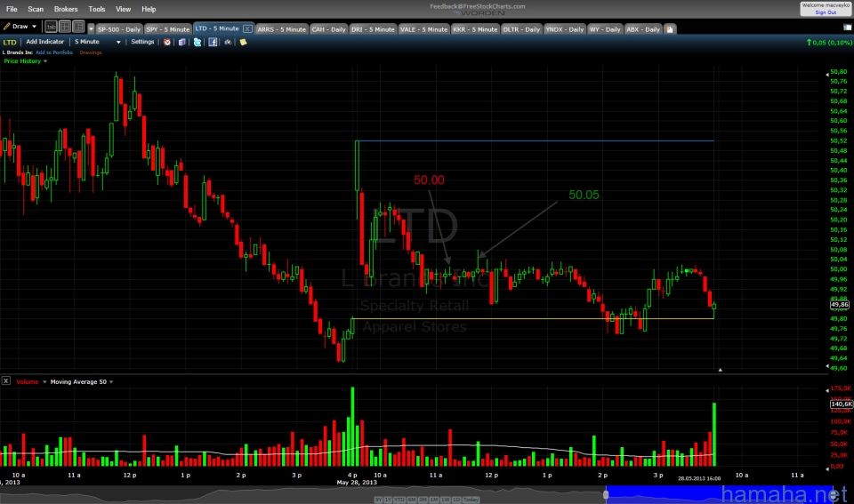Switch to the SP-500 - Daily tab
Screen dimensions: 854x504
[119, 29]
